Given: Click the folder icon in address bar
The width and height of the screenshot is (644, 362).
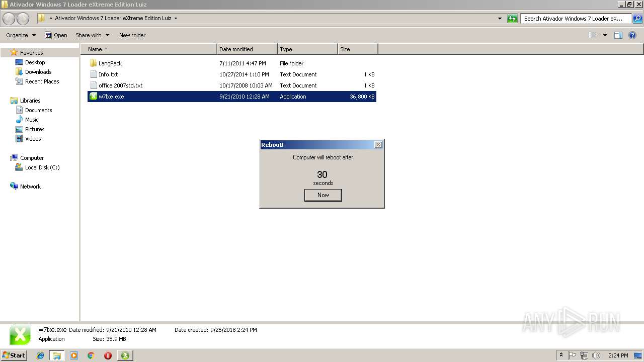Looking at the screenshot, I should (42, 18).
